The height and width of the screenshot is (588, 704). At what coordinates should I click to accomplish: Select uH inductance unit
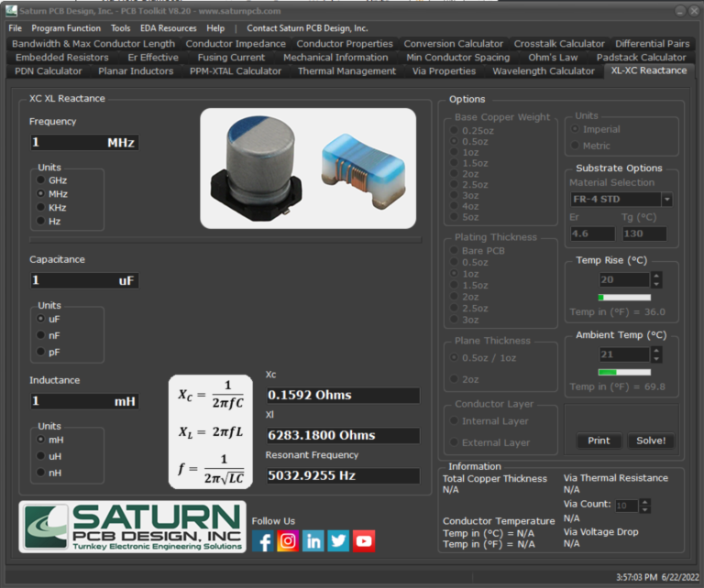click(x=41, y=456)
